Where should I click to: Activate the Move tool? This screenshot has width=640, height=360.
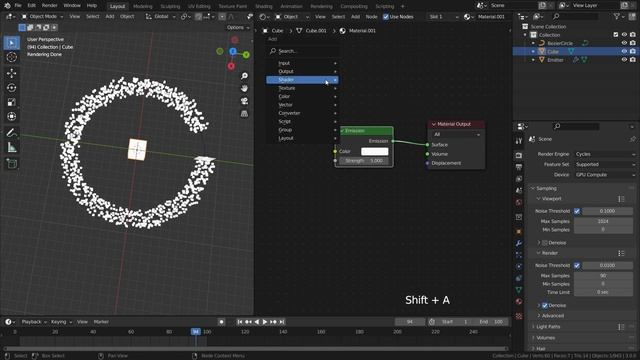pyautogui.click(x=11, y=73)
